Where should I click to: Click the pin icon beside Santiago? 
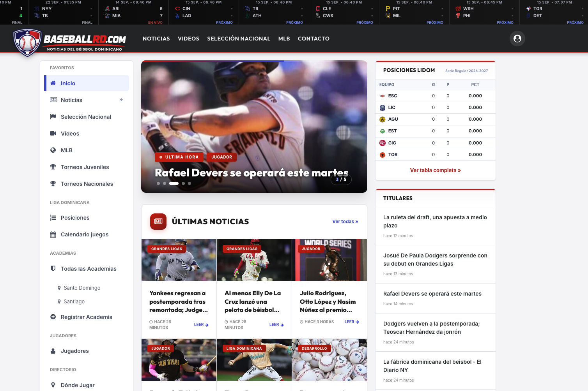pos(59,301)
